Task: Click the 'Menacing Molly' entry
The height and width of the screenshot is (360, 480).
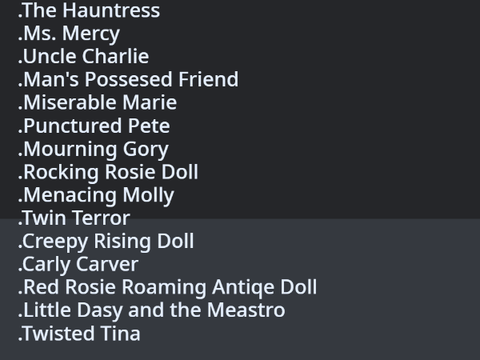Action: coord(96,195)
